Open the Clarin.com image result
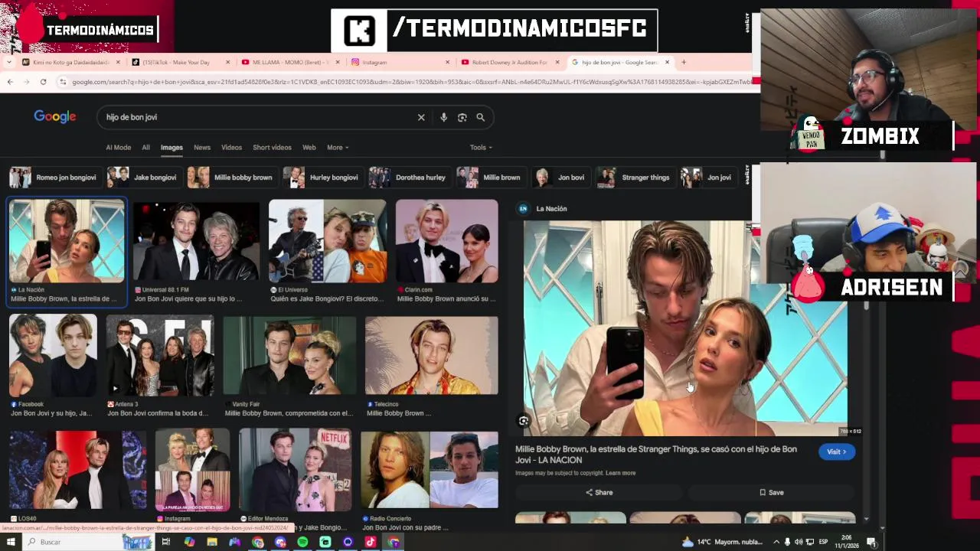Viewport: 980px width, 551px height. (446, 241)
